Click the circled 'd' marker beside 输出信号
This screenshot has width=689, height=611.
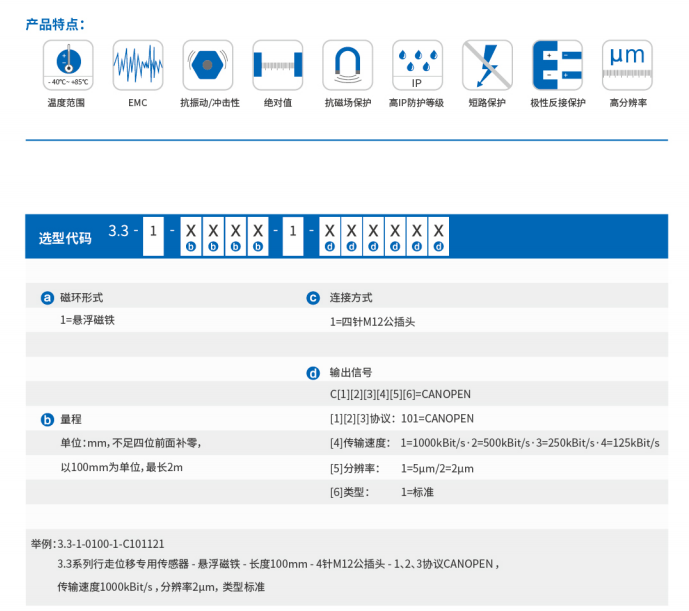(x=313, y=373)
